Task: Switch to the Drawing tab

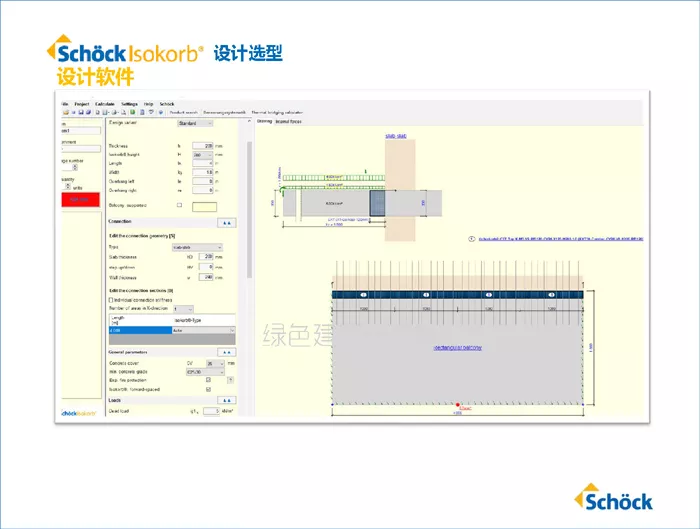Action: click(264, 121)
